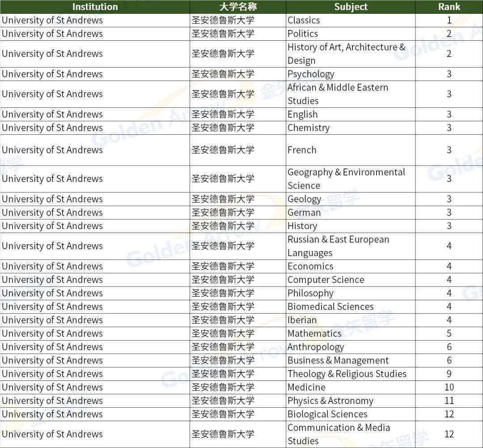The width and height of the screenshot is (483, 448).
Task: Click the Medicine subject cell
Action: [x=305, y=387]
